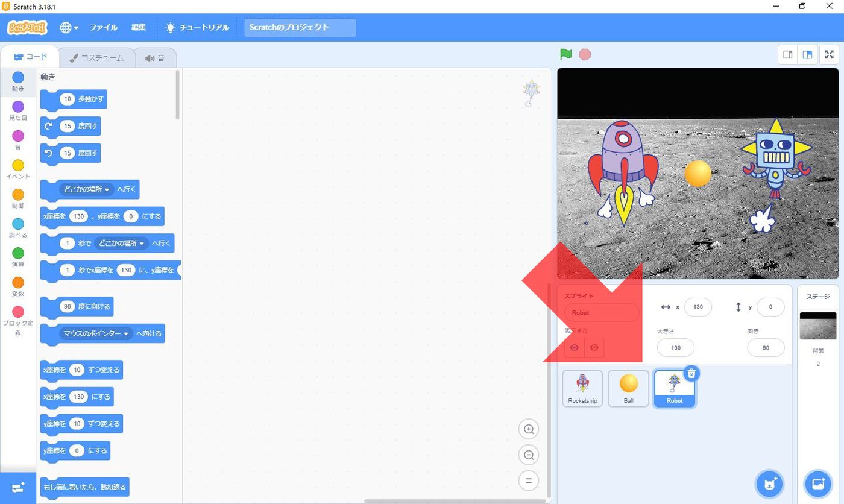Switch to large stage layout
This screenshot has width=844, height=504.
click(x=807, y=55)
